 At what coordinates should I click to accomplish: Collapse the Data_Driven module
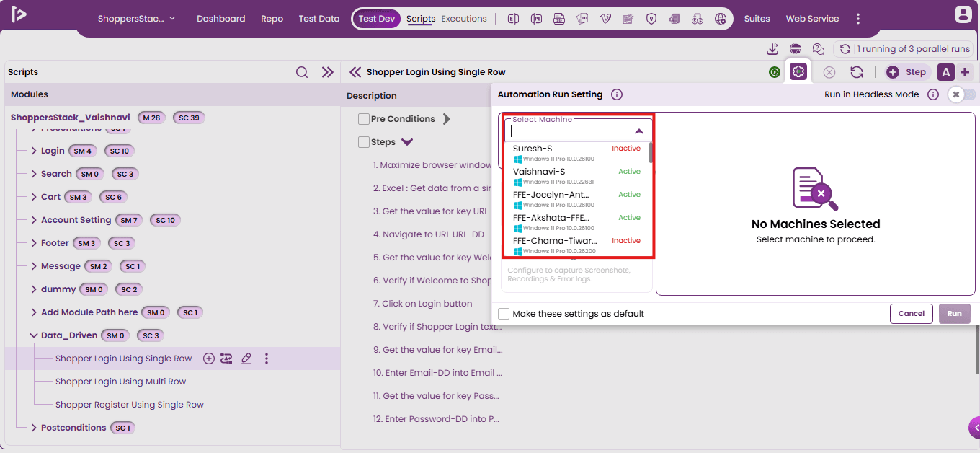point(34,335)
